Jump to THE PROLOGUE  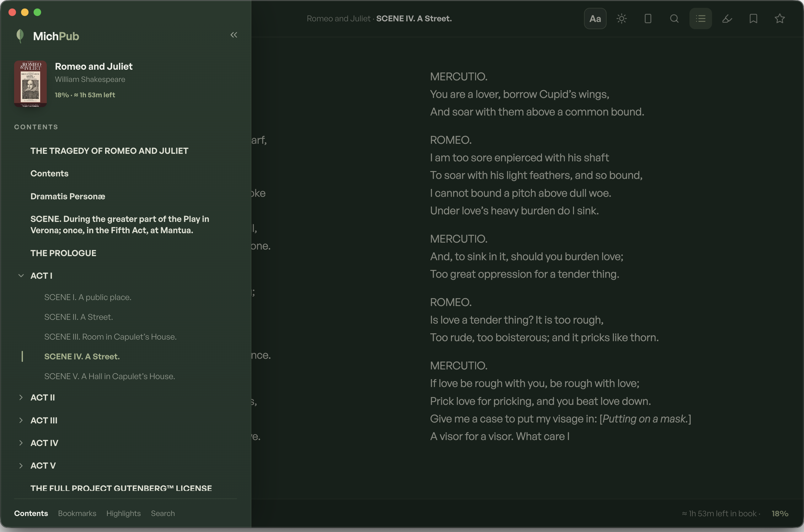pyautogui.click(x=63, y=253)
